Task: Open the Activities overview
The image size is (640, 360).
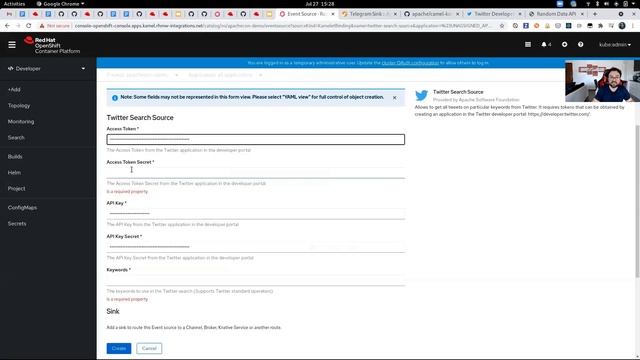Action: [x=14, y=4]
